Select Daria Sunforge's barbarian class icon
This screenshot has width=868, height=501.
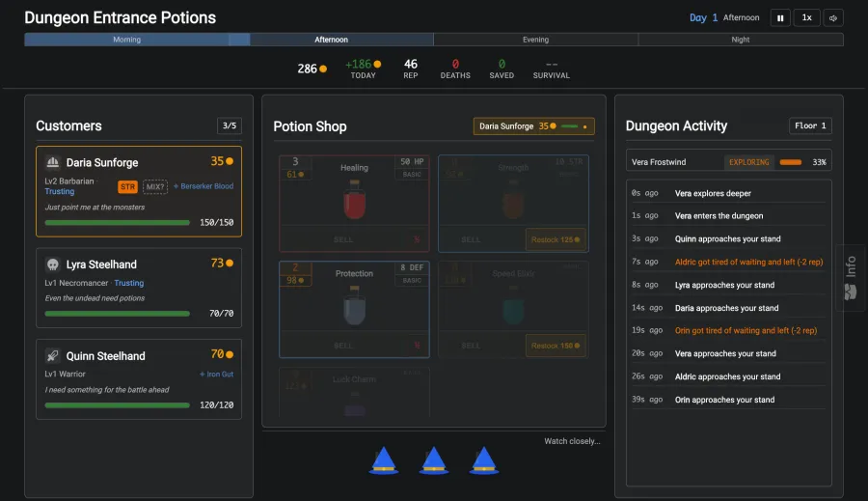tap(53, 162)
